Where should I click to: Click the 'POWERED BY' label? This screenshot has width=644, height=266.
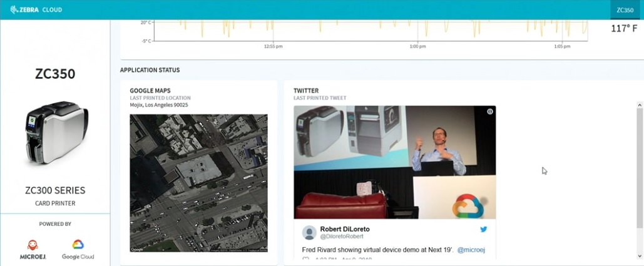tap(55, 224)
